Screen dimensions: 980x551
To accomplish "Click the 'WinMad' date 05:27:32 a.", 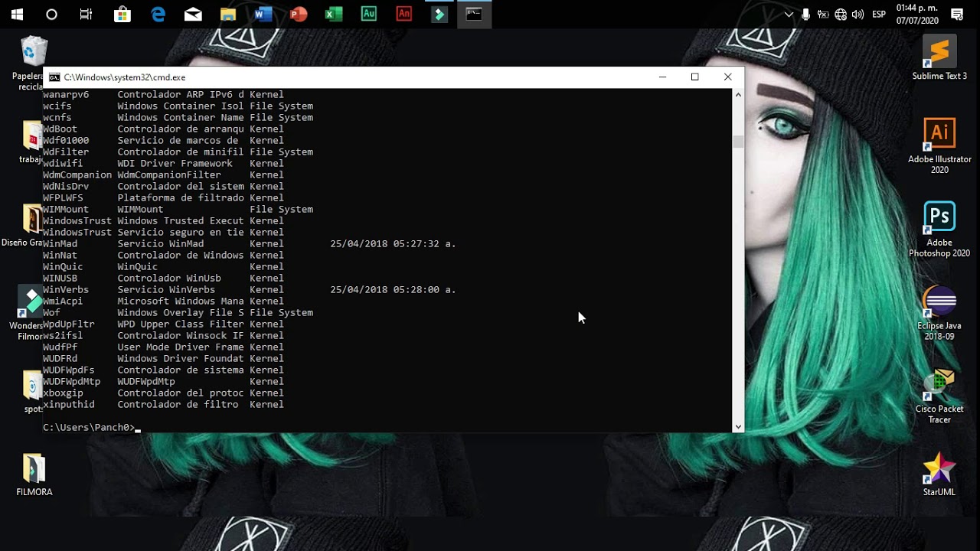I will pos(393,244).
